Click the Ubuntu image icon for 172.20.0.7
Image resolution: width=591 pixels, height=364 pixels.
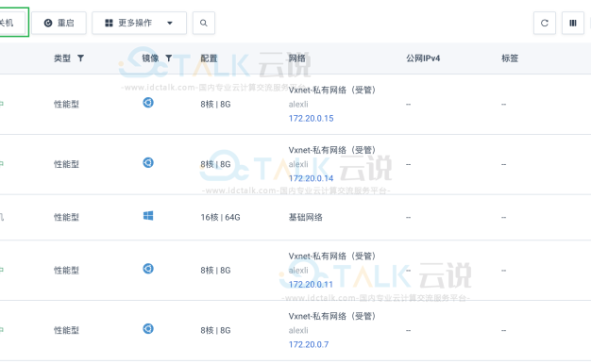tap(148, 328)
